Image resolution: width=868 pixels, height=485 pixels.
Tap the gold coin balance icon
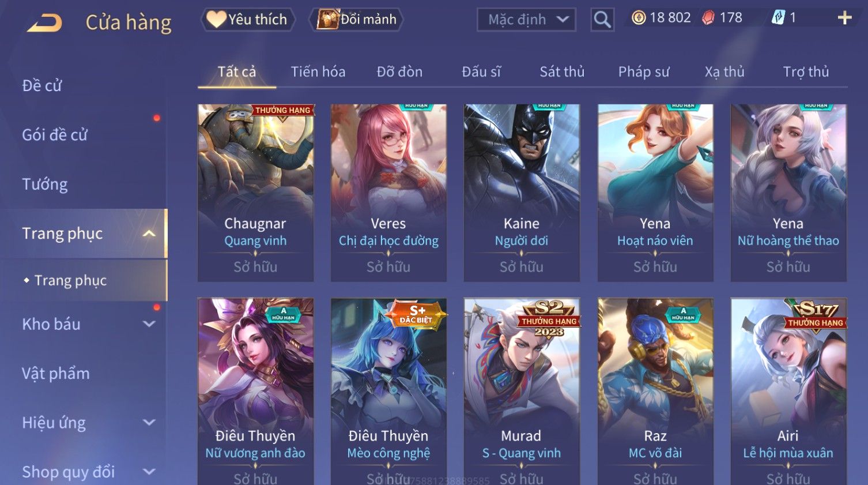tap(639, 18)
